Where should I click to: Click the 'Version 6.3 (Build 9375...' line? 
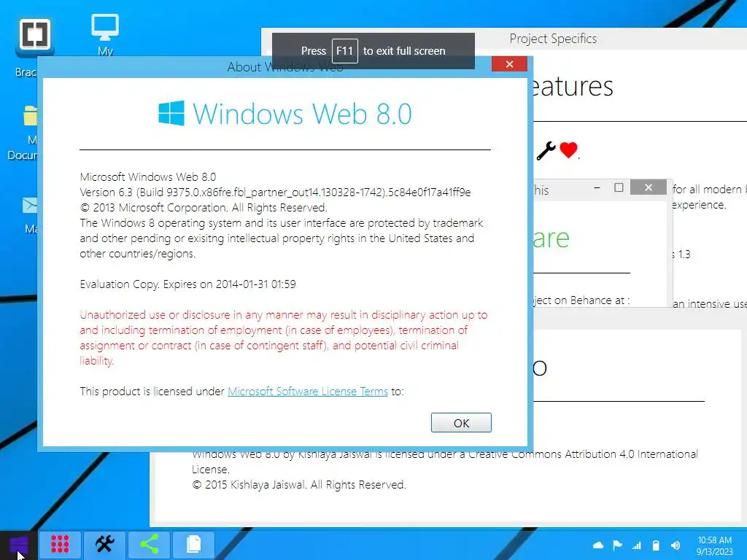(275, 192)
